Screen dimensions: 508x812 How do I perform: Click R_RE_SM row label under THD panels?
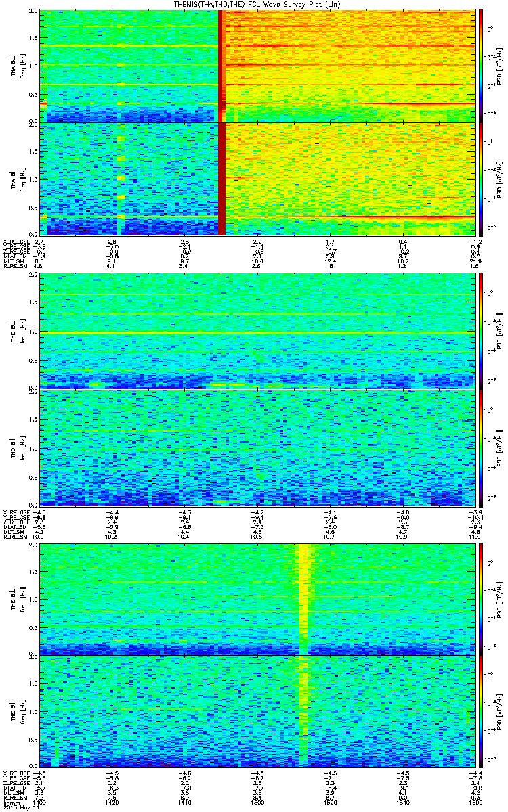(14, 537)
